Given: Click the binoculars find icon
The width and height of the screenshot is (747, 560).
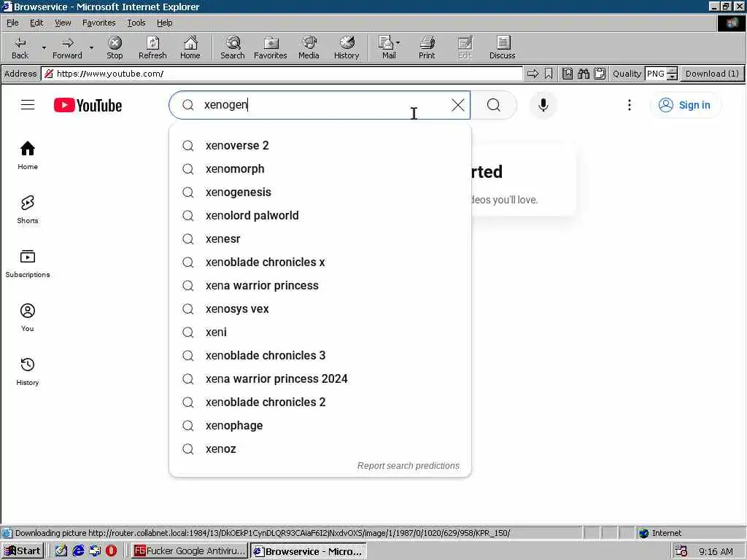Looking at the screenshot, I should tap(584, 74).
